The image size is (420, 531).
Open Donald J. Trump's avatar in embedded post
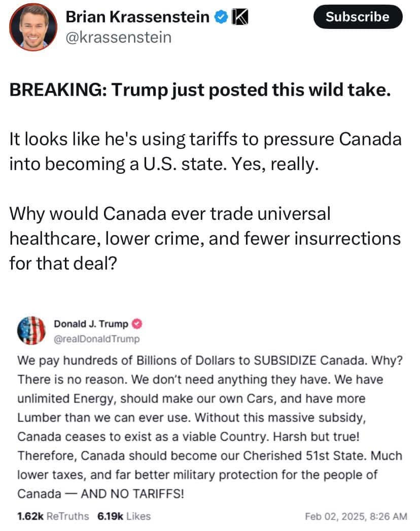(31, 329)
